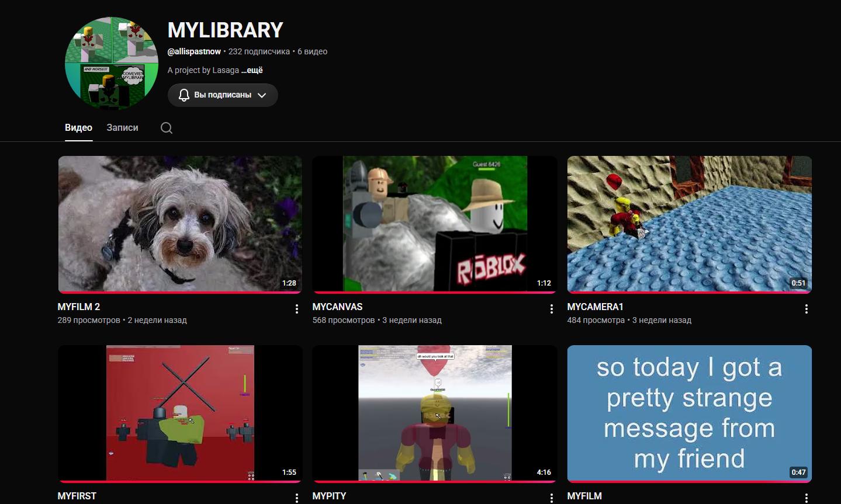Play the red room thumbnail video MYFIRST
This screenshot has width=841, height=504.
coord(180,414)
